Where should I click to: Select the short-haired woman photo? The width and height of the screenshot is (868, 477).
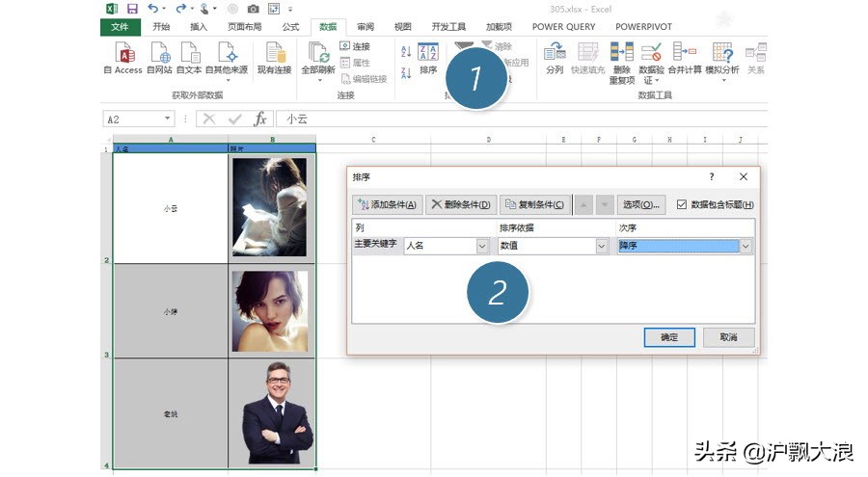click(x=270, y=311)
